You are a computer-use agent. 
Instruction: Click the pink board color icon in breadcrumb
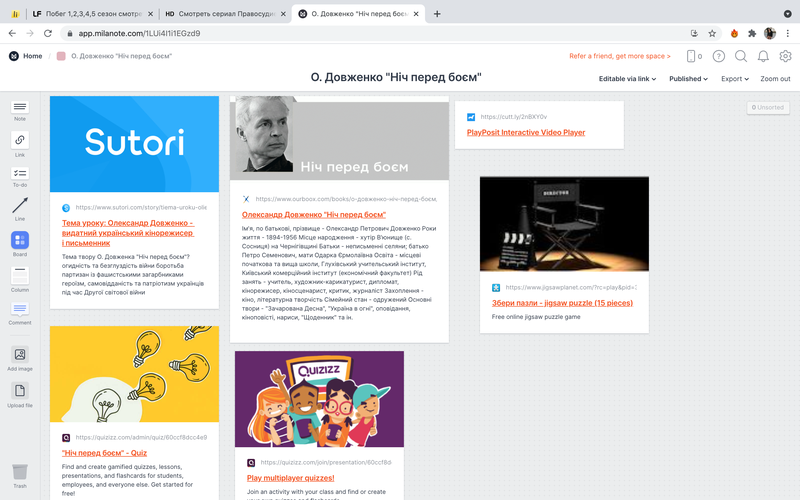[61, 56]
